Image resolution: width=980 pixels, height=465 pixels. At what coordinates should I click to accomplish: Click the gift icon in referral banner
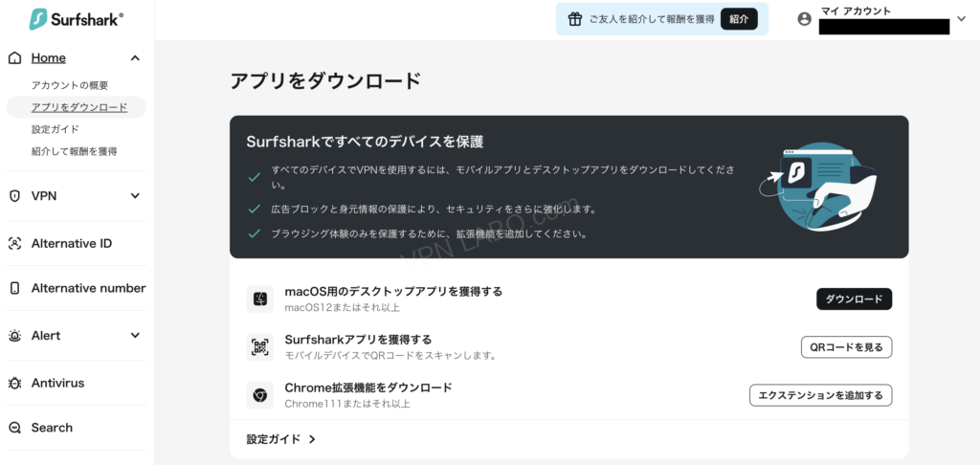(x=575, y=19)
